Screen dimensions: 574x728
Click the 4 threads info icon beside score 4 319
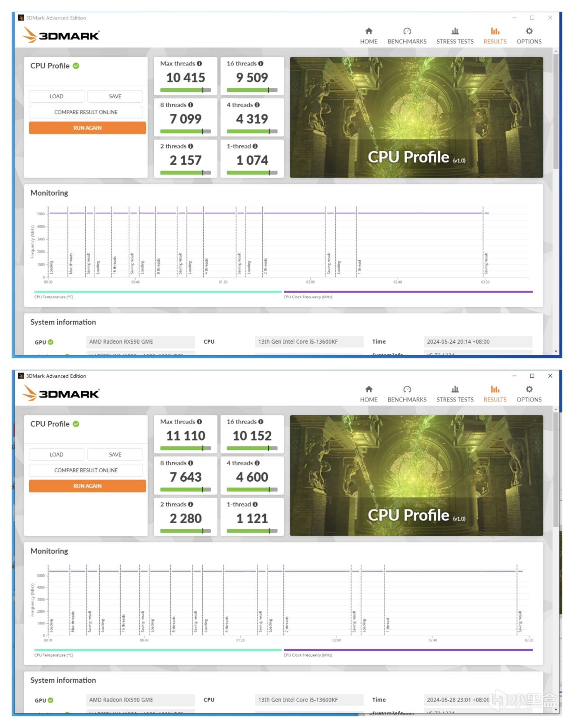point(257,105)
